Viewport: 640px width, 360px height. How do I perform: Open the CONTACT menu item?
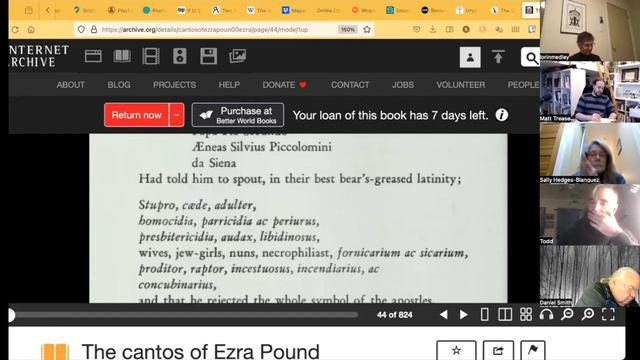click(x=350, y=85)
